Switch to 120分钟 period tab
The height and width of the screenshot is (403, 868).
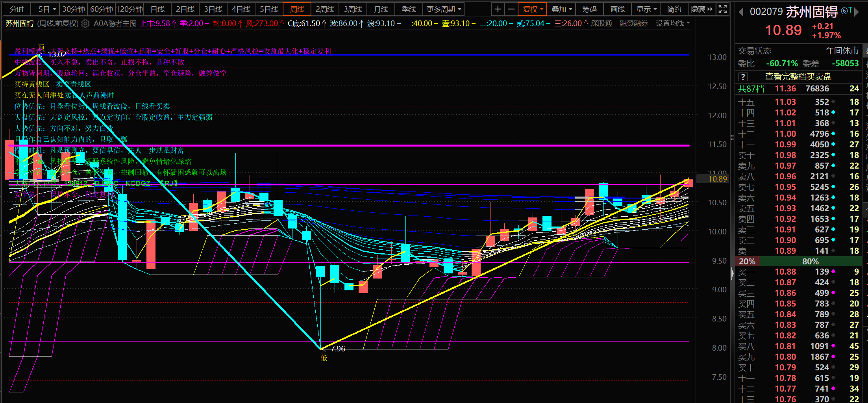(130, 9)
